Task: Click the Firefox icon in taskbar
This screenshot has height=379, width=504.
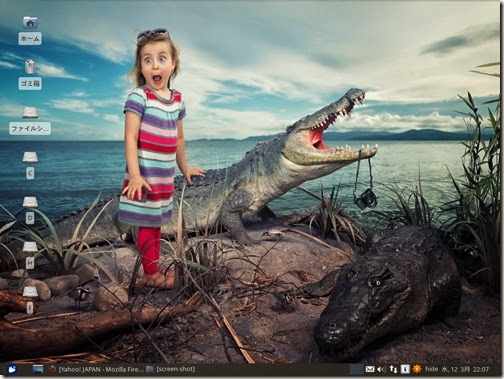Action: (x=52, y=369)
